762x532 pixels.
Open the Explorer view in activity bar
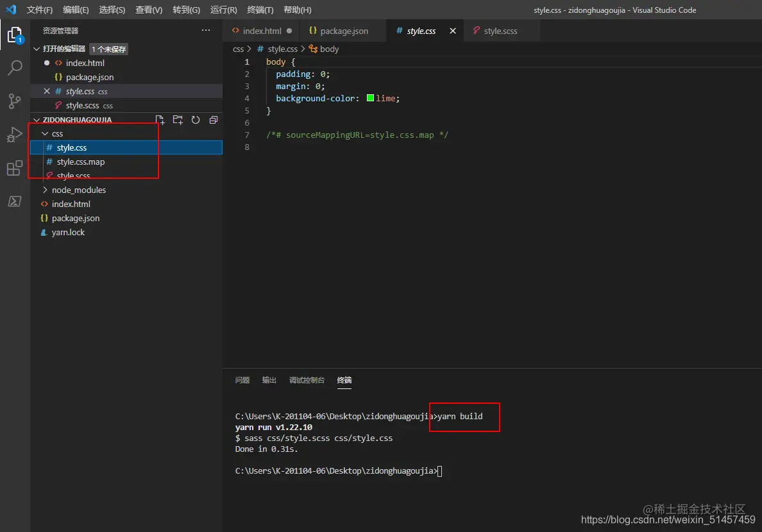point(15,35)
